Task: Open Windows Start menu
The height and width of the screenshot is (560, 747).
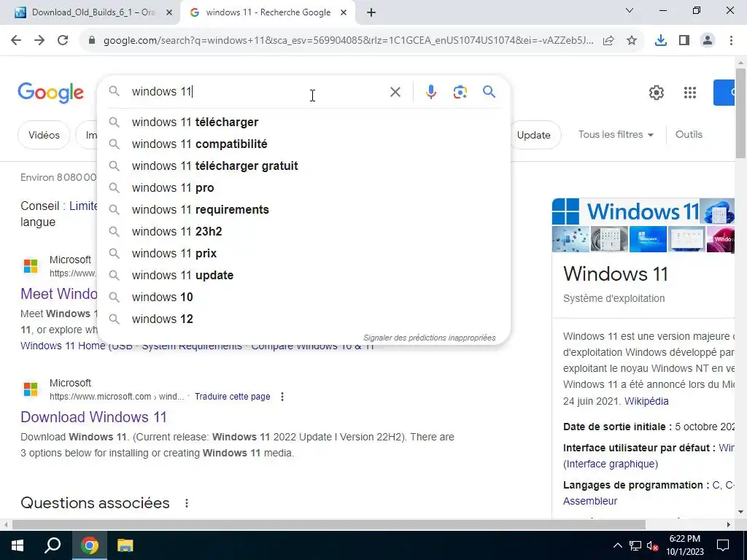Action: point(18,545)
